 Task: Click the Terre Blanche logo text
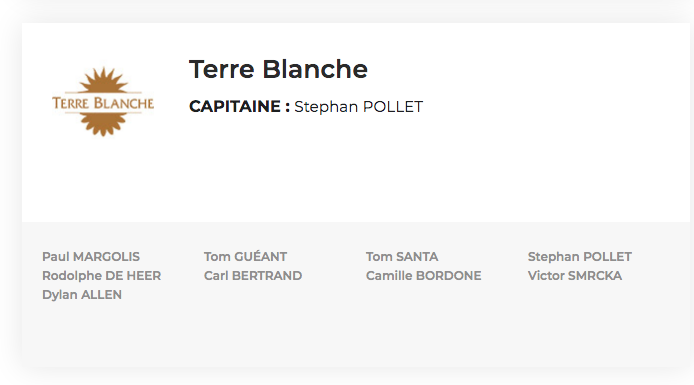coord(103,103)
